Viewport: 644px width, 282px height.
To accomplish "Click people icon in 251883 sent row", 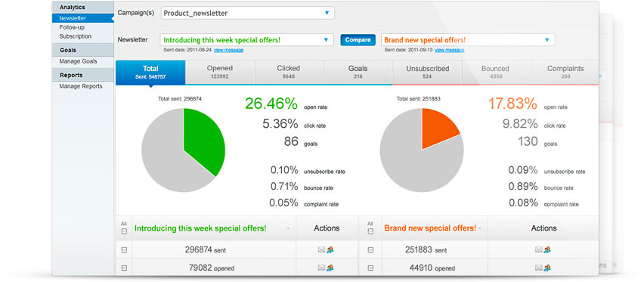I will click(546, 249).
